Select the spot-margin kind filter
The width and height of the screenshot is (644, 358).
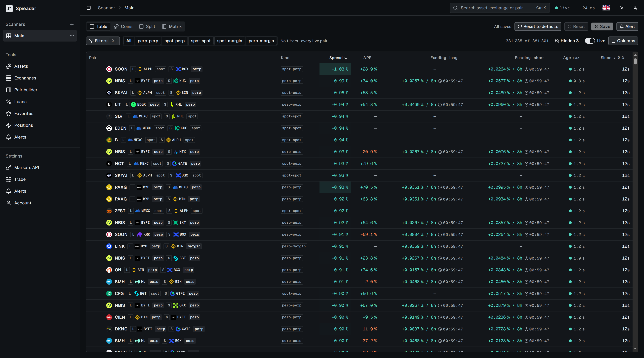pyautogui.click(x=230, y=41)
